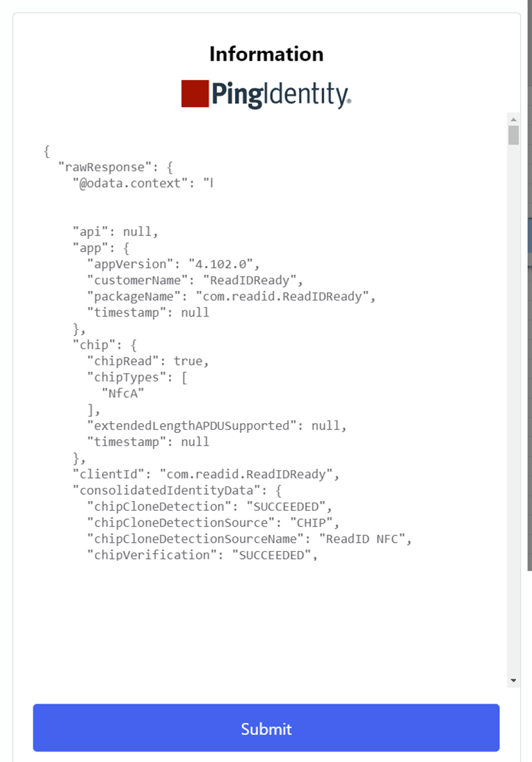Click the packageName "com.readid.ReadIDReady" line
Screen dimensions: 532x762
pyautogui.click(x=232, y=296)
